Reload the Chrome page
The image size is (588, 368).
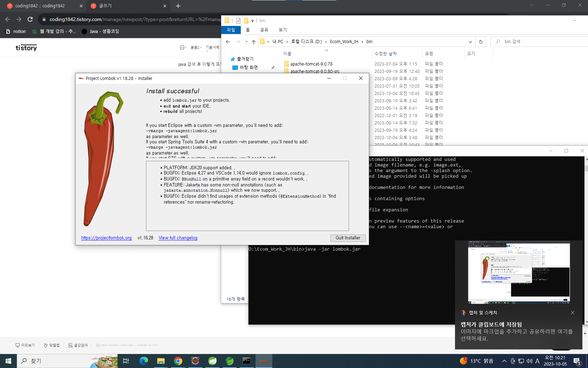30,19
